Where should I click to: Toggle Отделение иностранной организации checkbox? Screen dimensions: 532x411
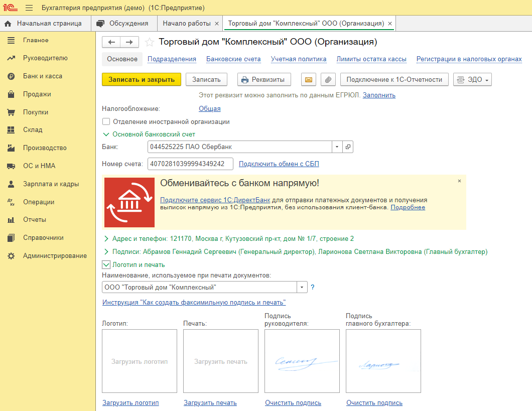click(106, 121)
